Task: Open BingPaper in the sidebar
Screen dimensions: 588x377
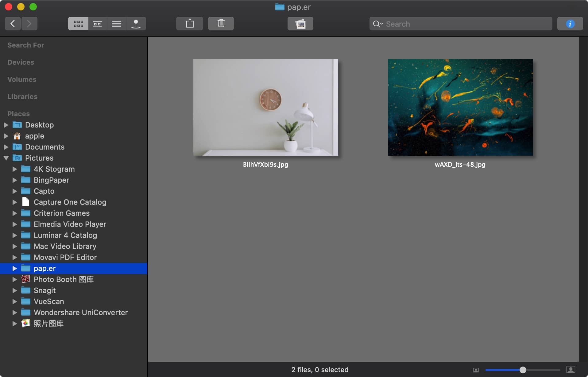Action: point(51,180)
